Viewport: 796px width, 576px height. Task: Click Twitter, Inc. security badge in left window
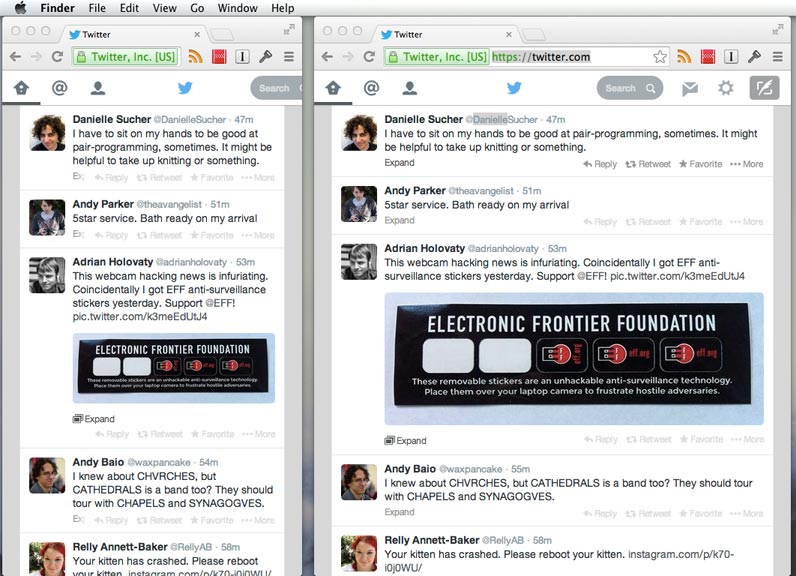click(126, 56)
